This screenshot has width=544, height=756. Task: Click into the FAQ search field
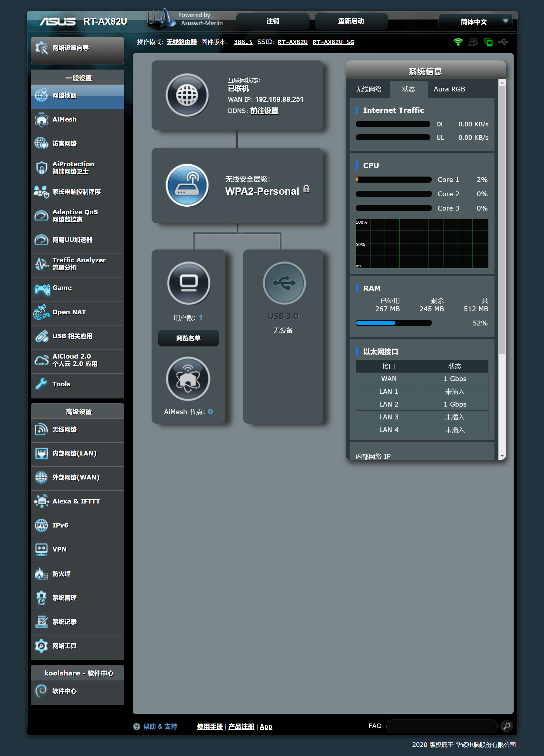click(441, 726)
